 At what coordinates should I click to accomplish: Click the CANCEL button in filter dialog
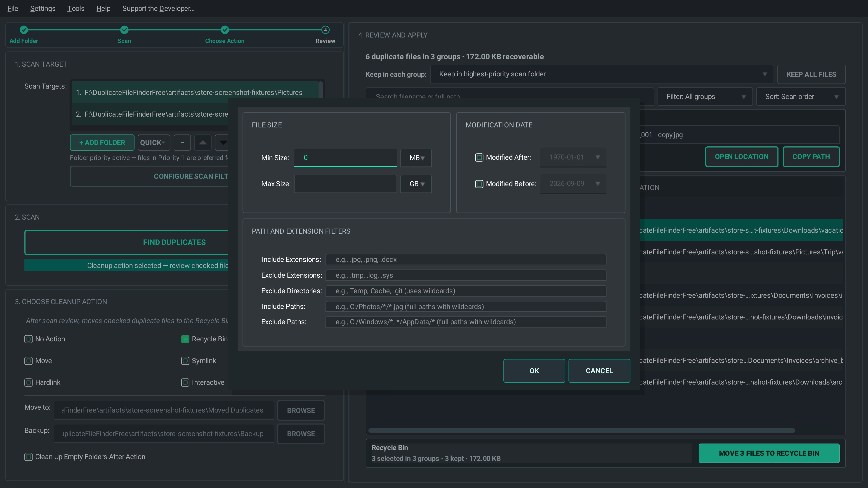(x=599, y=371)
